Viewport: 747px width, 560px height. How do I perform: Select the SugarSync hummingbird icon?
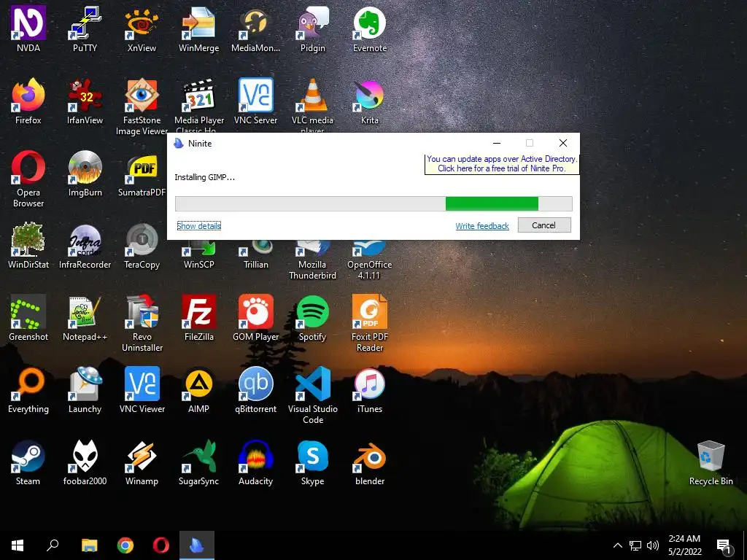click(198, 456)
